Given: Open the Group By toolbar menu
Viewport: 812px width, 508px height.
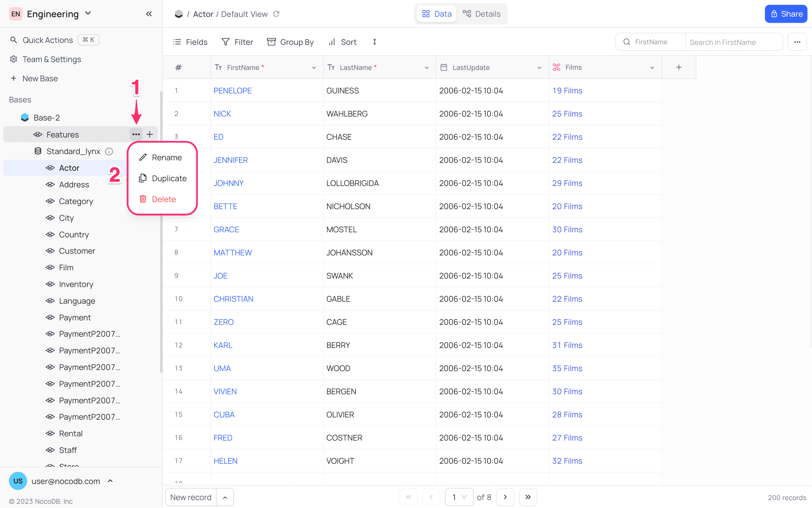Looking at the screenshot, I should pyautogui.click(x=290, y=42).
